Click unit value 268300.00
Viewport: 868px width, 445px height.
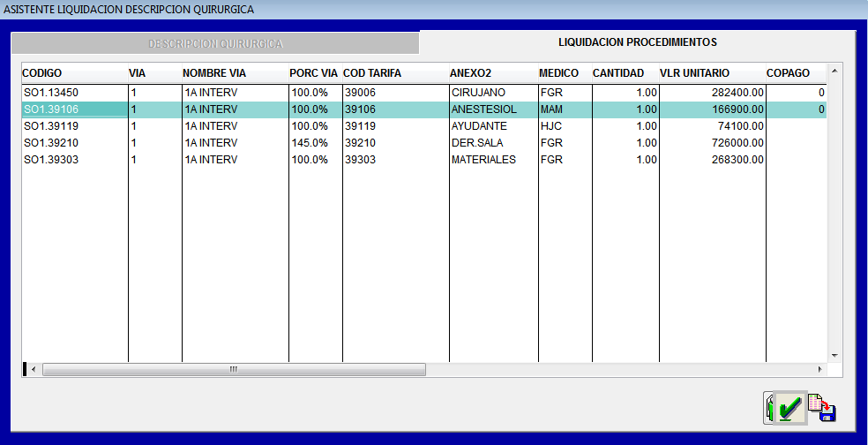(x=713, y=160)
